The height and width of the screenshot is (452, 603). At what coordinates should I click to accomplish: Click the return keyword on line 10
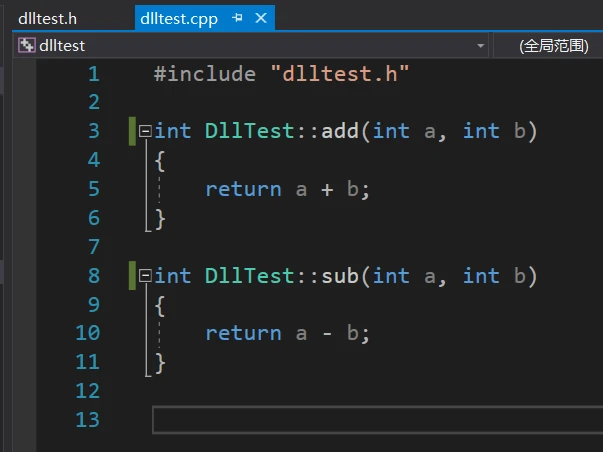tap(243, 333)
